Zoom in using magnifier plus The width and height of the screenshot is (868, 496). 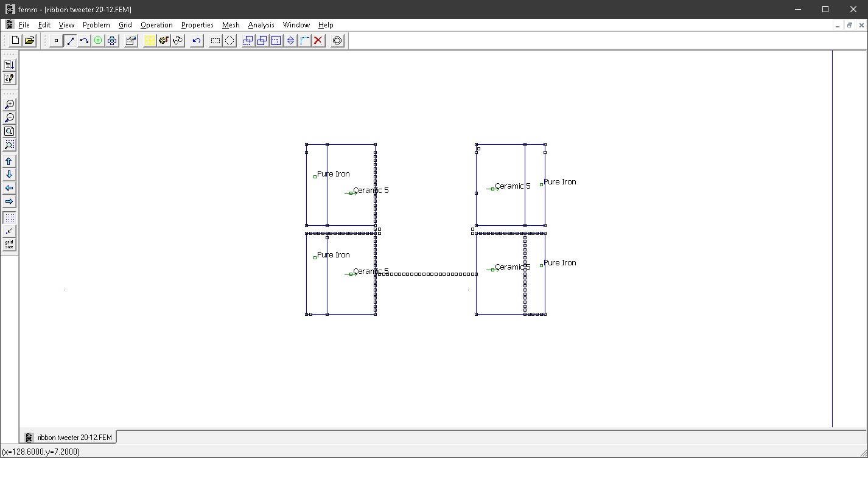coord(9,105)
